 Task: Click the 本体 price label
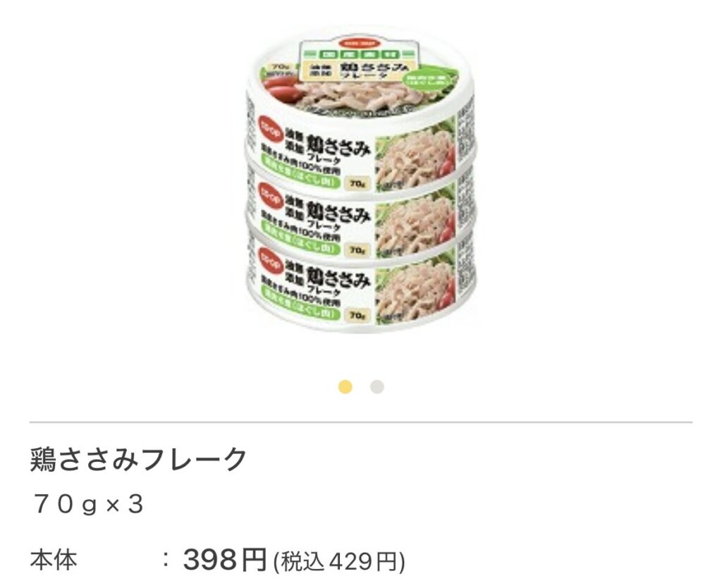pyautogui.click(x=54, y=561)
